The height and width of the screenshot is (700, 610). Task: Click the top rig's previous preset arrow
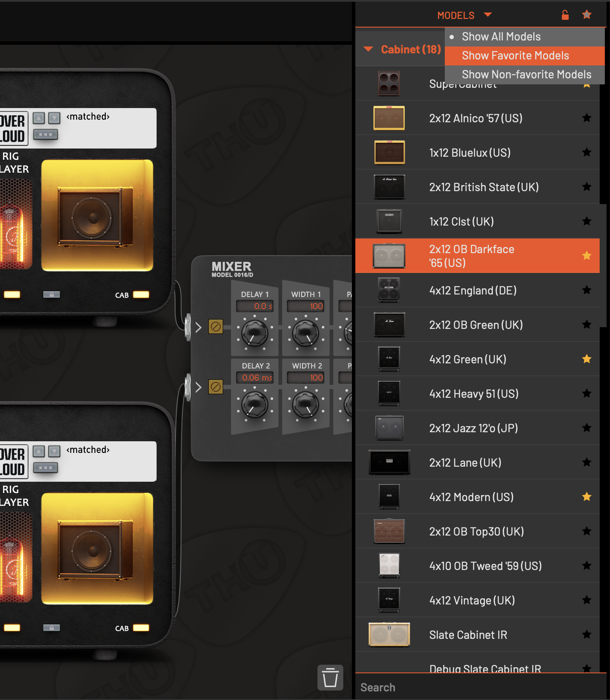39,118
